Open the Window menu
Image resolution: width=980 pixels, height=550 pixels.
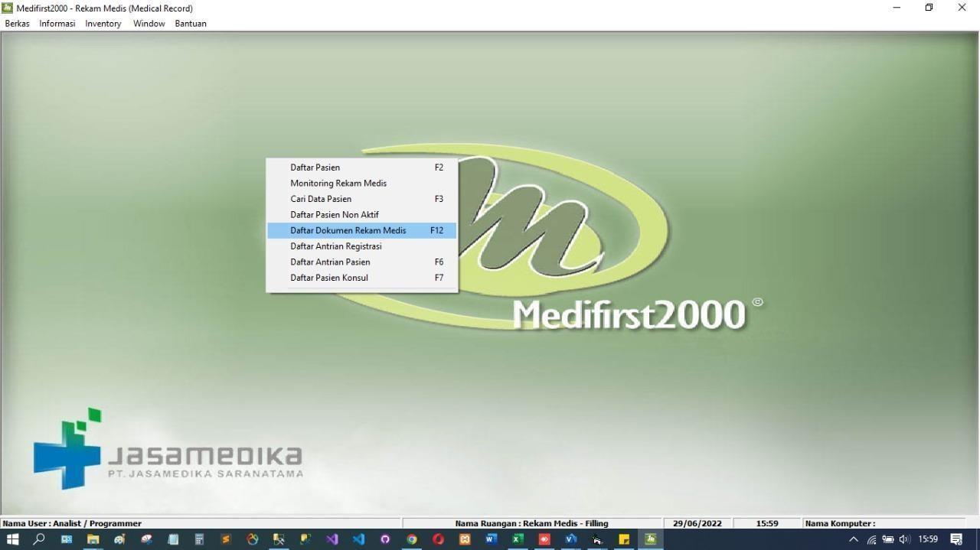coord(149,24)
